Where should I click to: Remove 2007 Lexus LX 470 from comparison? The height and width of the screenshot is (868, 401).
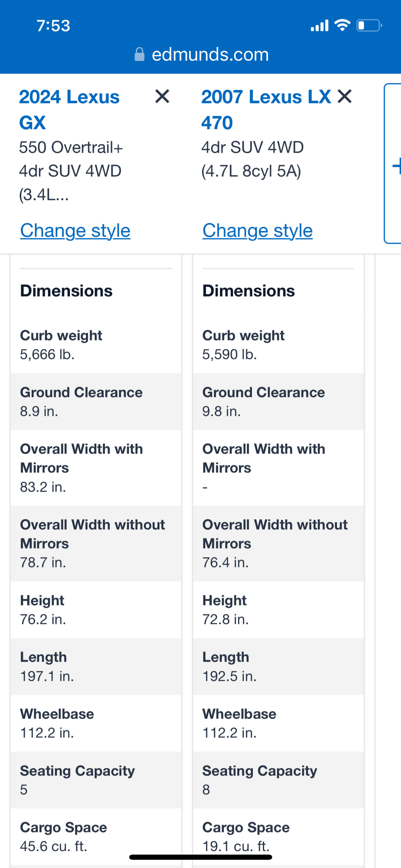pyautogui.click(x=345, y=96)
